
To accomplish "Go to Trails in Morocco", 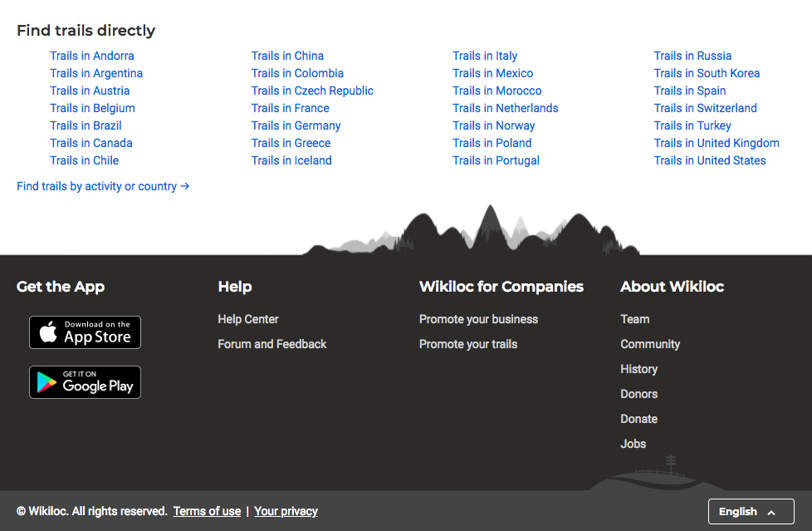I will [x=496, y=91].
